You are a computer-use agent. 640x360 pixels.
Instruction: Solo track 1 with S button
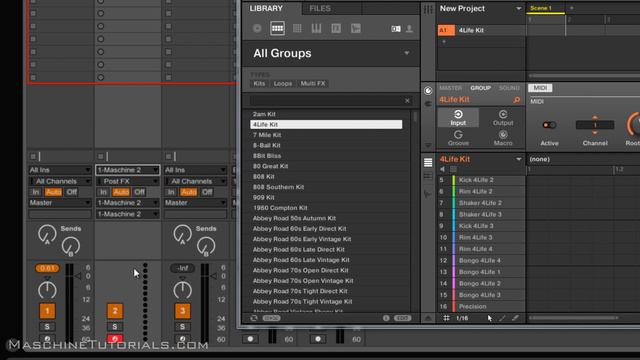tap(47, 327)
